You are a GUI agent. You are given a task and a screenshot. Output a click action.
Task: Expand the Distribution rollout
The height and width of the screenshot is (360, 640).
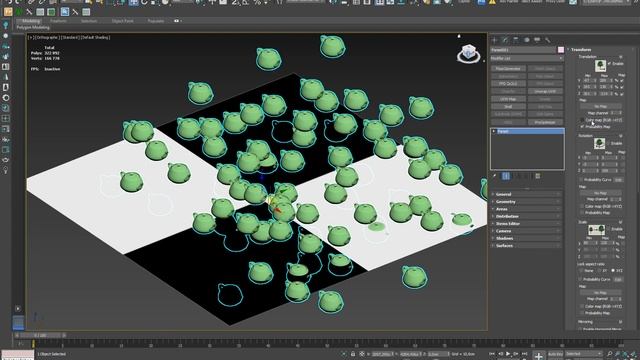[x=527, y=216]
